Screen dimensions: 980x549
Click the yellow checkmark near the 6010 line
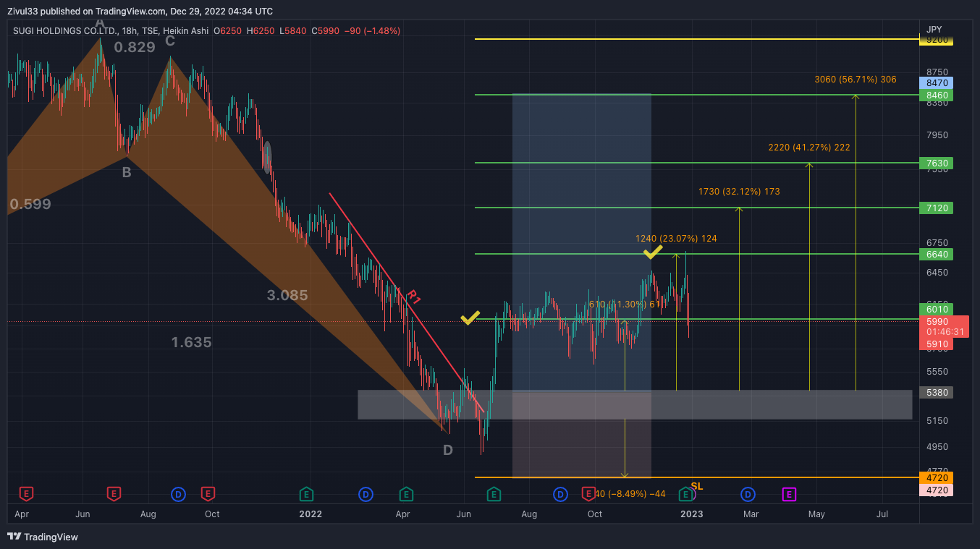click(x=470, y=317)
